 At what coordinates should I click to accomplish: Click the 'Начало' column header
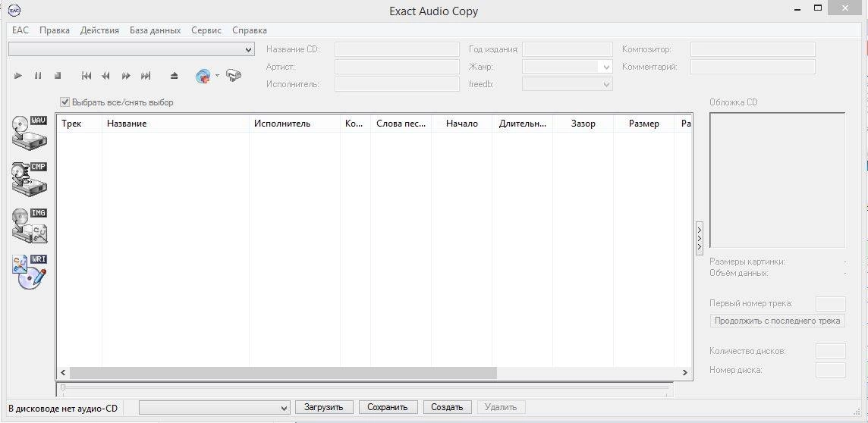(461, 124)
